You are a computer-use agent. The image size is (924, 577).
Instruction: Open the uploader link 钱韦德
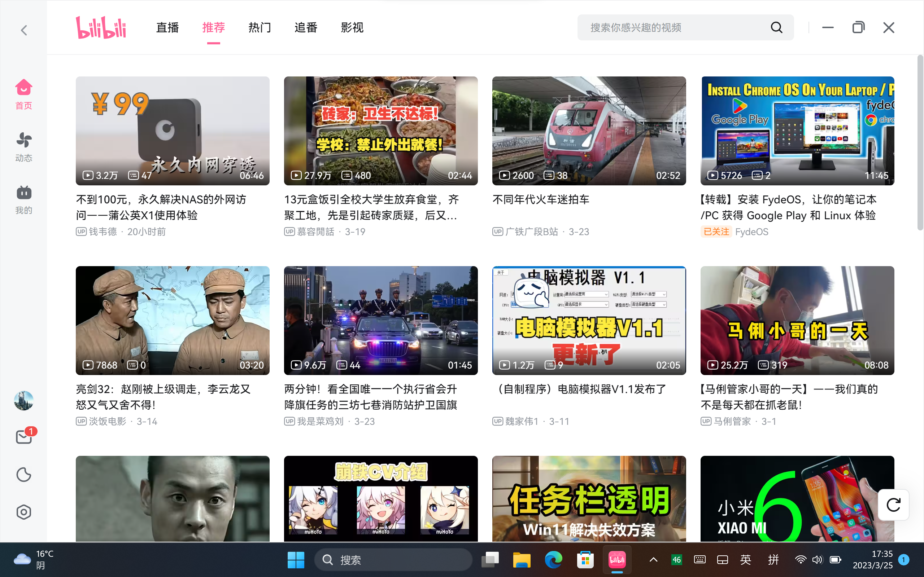103,232
